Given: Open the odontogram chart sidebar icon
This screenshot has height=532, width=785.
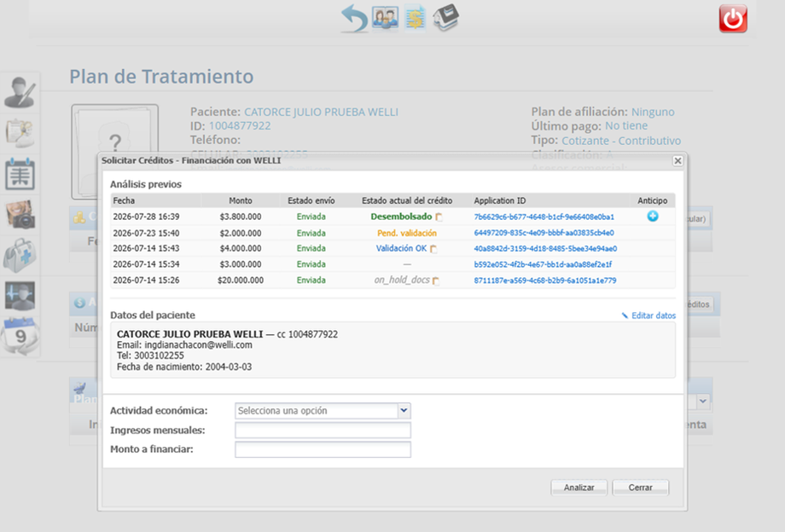Looking at the screenshot, I should point(20,174).
